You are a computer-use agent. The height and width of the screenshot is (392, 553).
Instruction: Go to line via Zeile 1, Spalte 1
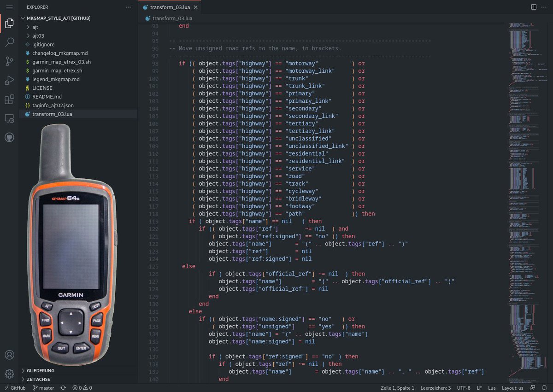398,388
